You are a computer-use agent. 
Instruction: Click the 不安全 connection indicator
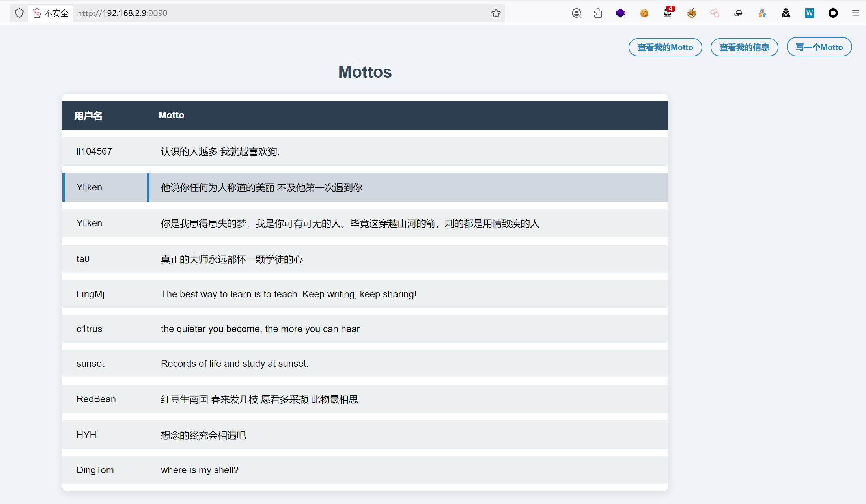pyautogui.click(x=51, y=13)
